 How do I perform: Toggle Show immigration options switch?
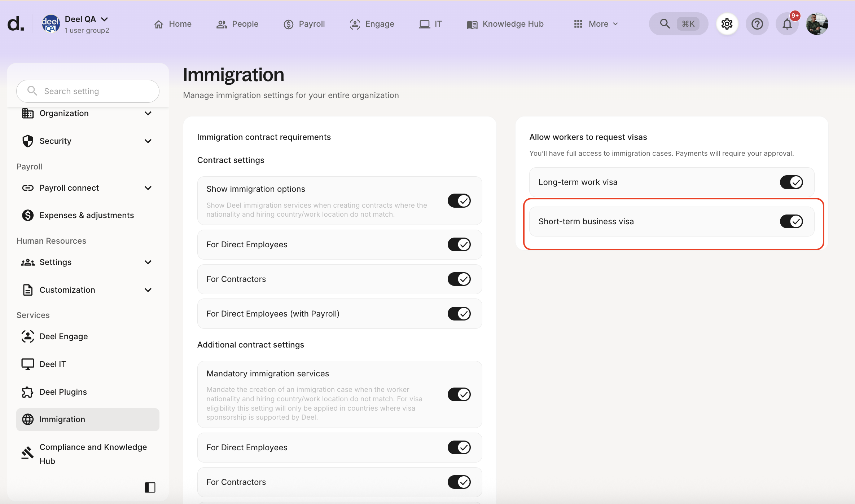coord(459,200)
